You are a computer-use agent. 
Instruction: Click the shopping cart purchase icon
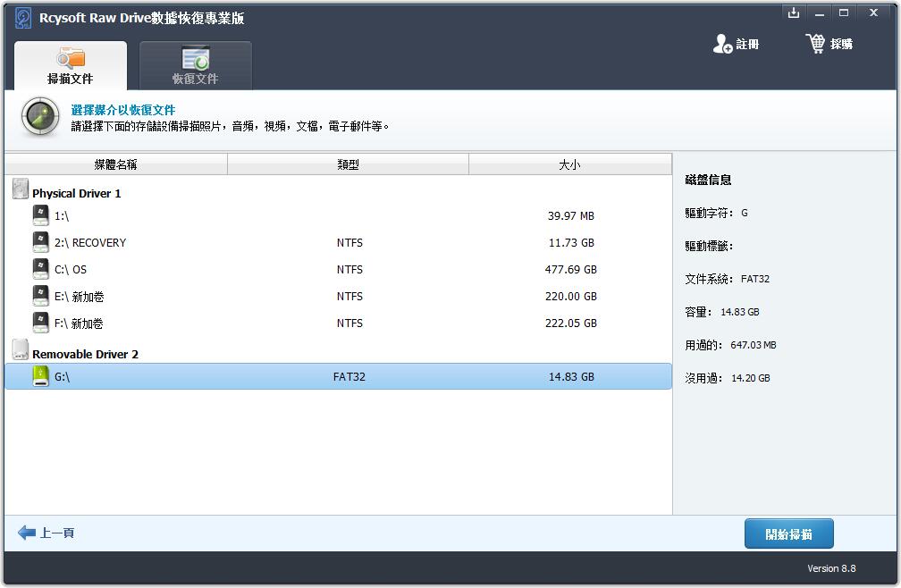pyautogui.click(x=815, y=44)
